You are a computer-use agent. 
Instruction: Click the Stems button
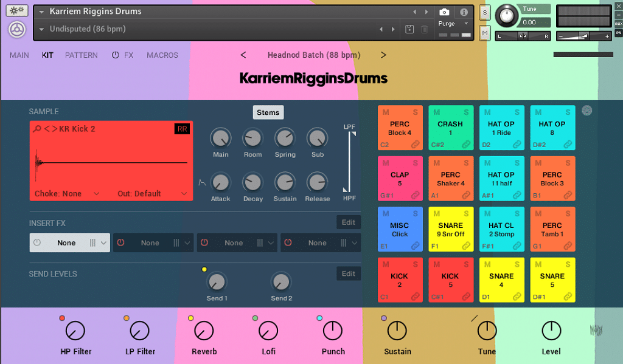(x=268, y=112)
